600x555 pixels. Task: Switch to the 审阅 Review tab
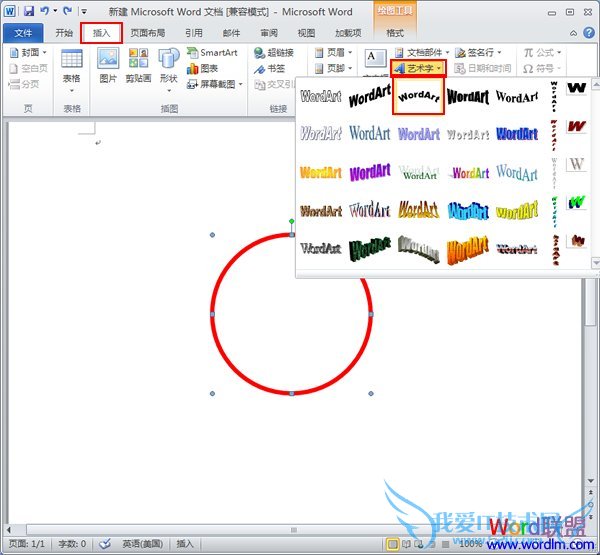269,33
